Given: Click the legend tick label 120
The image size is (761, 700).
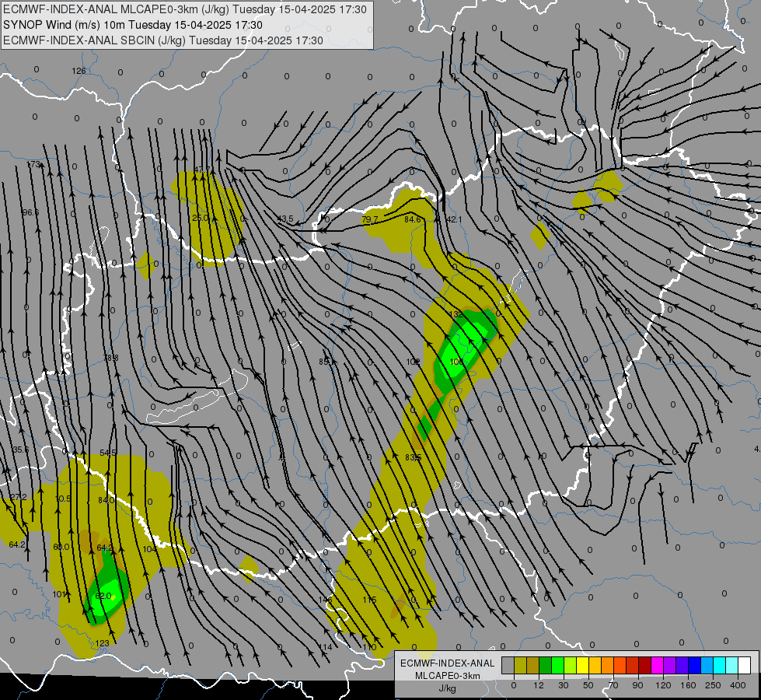Looking at the screenshot, I should [x=663, y=685].
